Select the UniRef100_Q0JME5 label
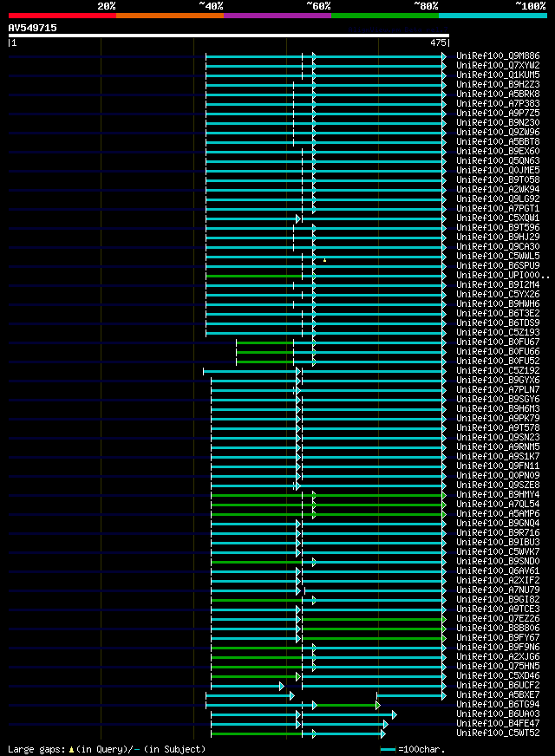The width and height of the screenshot is (555, 756). click(x=498, y=171)
